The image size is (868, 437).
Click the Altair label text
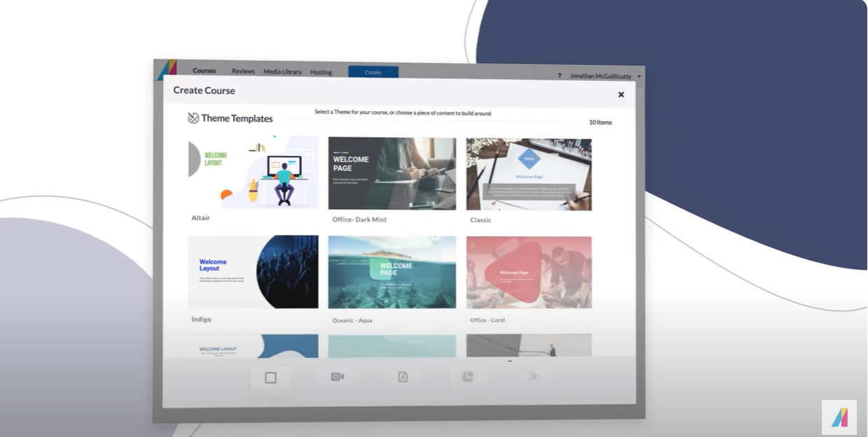(x=201, y=218)
